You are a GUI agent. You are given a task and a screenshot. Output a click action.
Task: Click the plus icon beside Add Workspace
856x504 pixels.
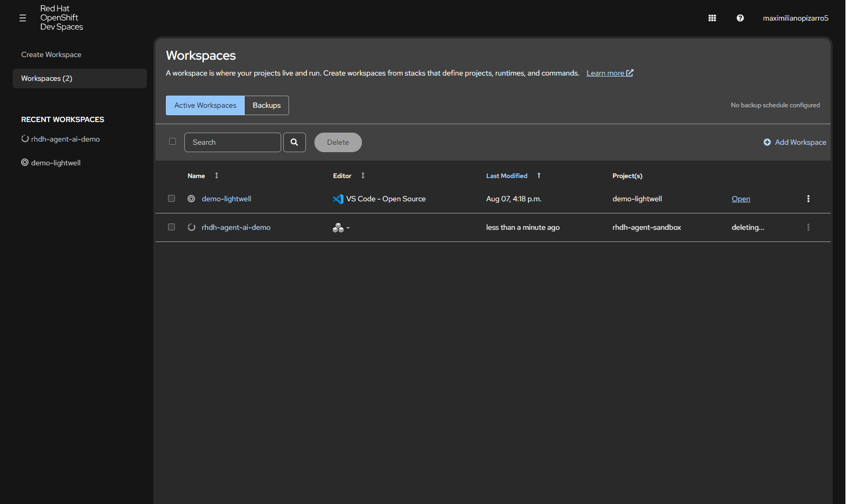pyautogui.click(x=767, y=142)
